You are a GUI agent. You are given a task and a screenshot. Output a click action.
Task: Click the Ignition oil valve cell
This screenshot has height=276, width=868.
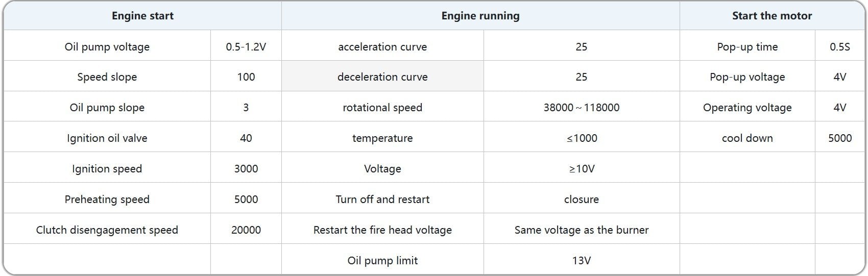[x=107, y=138]
